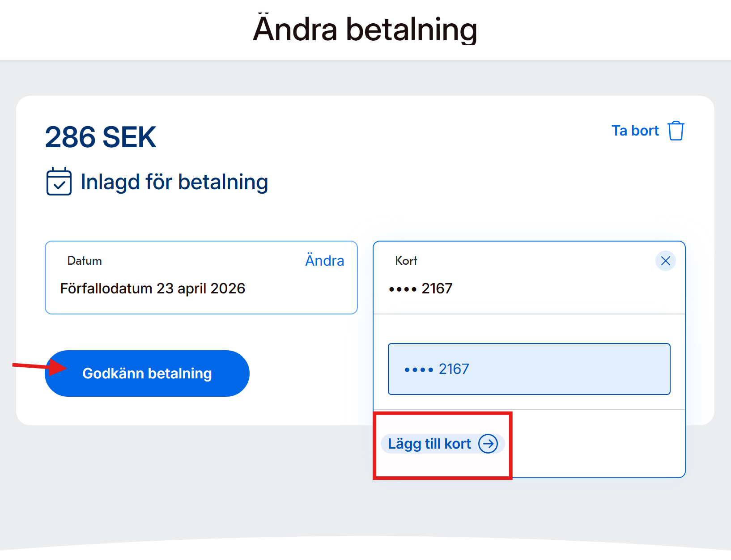Click the Datum field label
The width and height of the screenshot is (731, 560).
click(x=85, y=261)
